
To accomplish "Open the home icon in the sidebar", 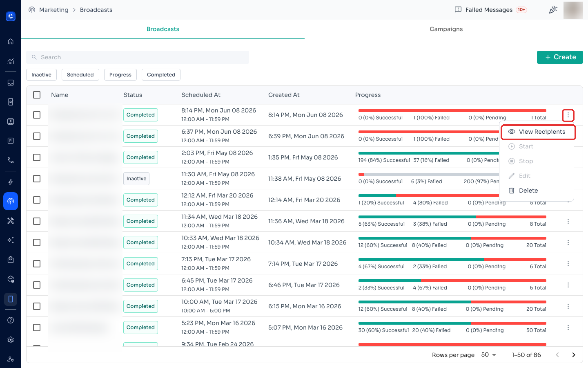I will 11,41.
